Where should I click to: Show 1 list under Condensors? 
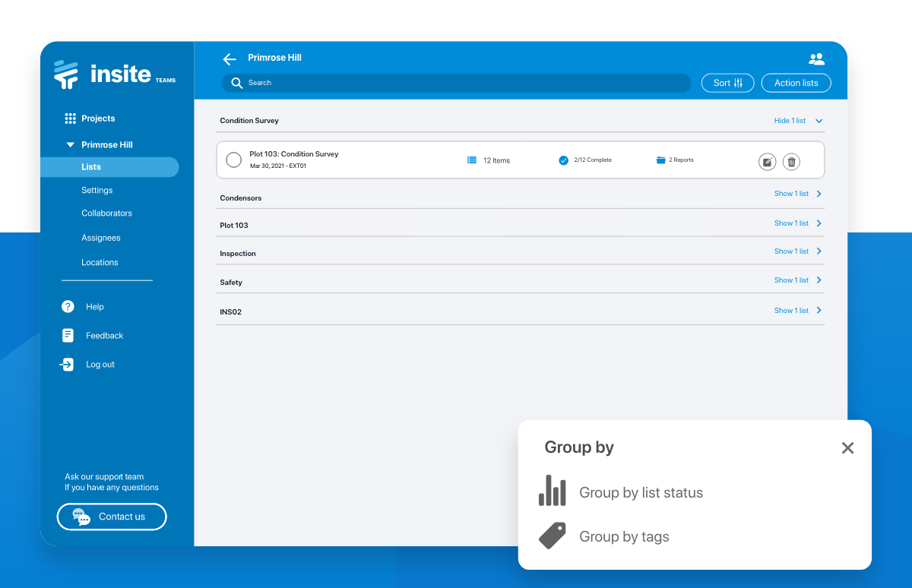point(799,194)
